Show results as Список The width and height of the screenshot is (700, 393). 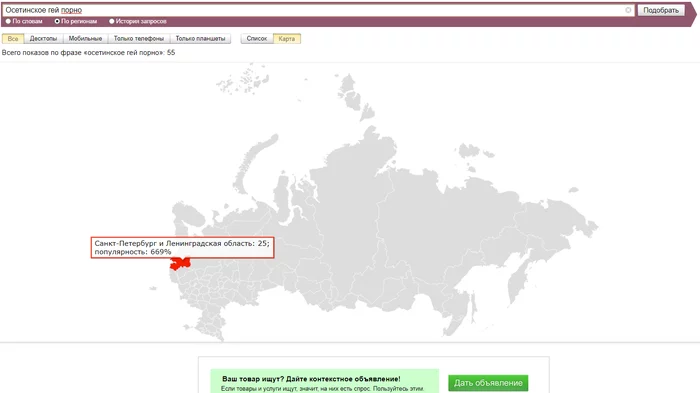(257, 38)
